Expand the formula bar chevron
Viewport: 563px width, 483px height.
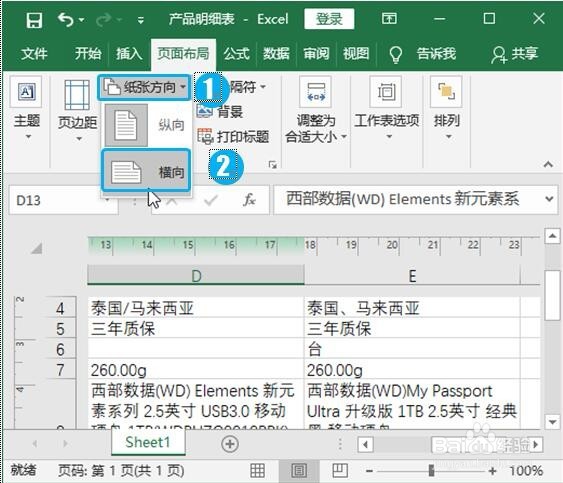pos(549,199)
